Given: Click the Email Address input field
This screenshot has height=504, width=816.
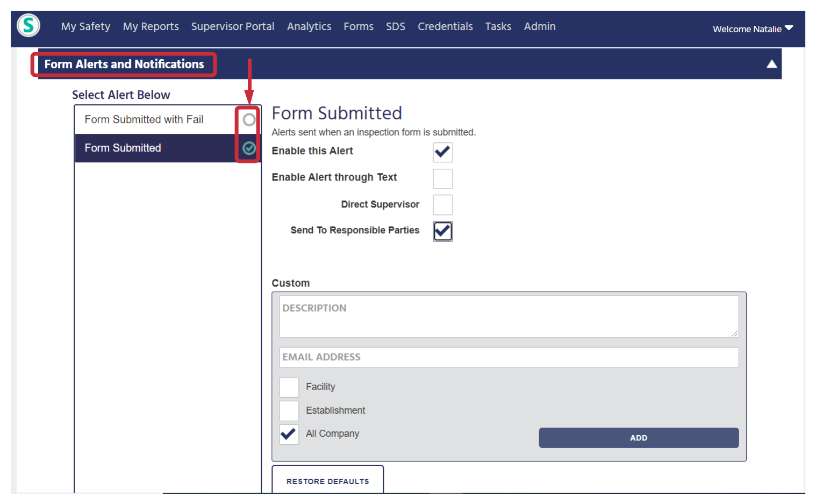Looking at the screenshot, I should (509, 357).
